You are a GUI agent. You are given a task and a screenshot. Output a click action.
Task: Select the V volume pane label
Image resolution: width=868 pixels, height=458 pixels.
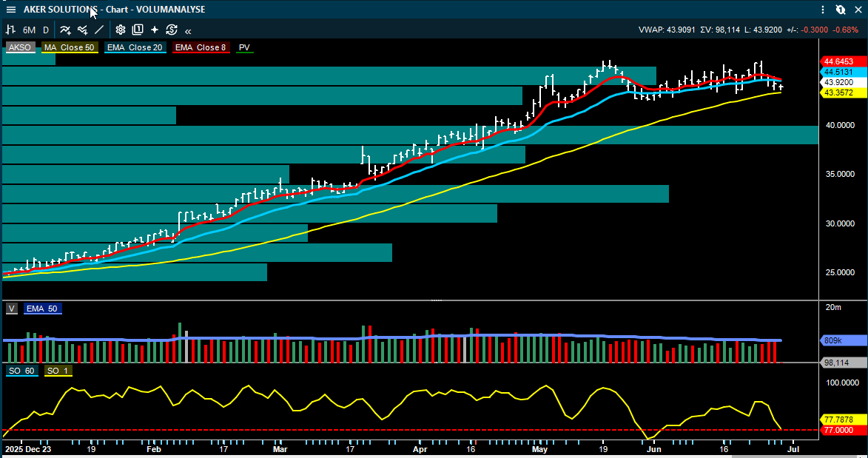click(x=12, y=309)
